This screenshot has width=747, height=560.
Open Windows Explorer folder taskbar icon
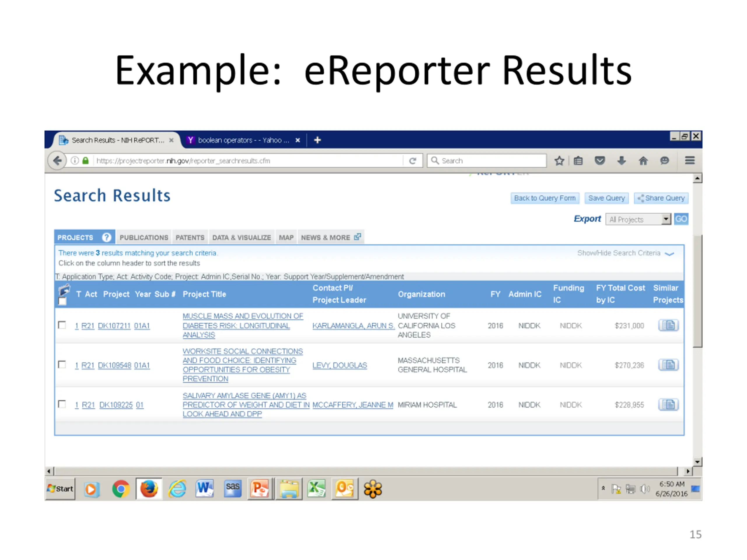coord(289,489)
